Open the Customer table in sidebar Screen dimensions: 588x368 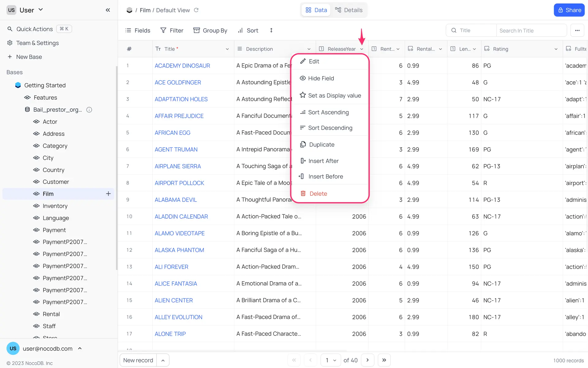[x=56, y=182]
